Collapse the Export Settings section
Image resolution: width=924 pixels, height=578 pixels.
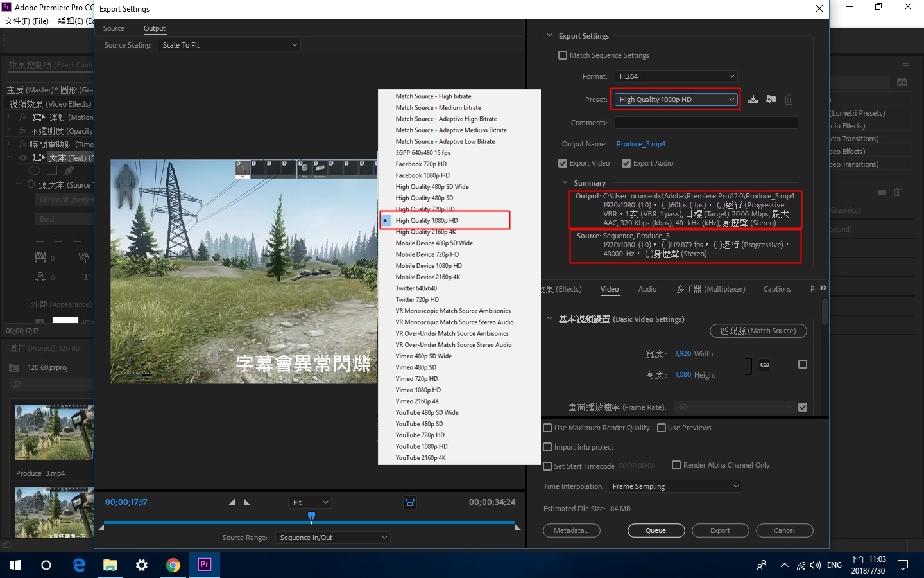click(x=549, y=36)
